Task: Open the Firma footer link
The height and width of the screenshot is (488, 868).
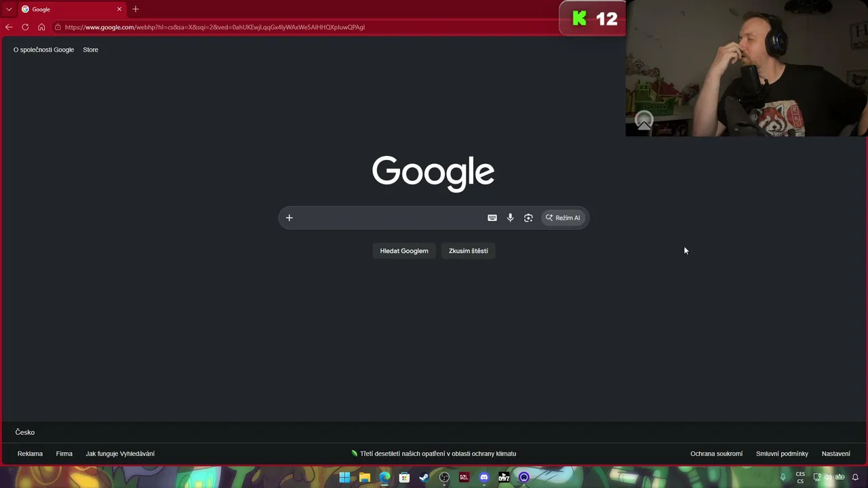Action: tap(64, 453)
